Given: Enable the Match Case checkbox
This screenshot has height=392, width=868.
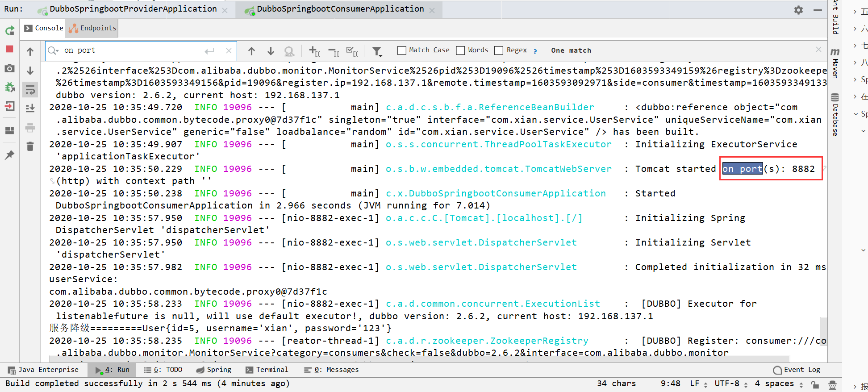Looking at the screenshot, I should (402, 50).
